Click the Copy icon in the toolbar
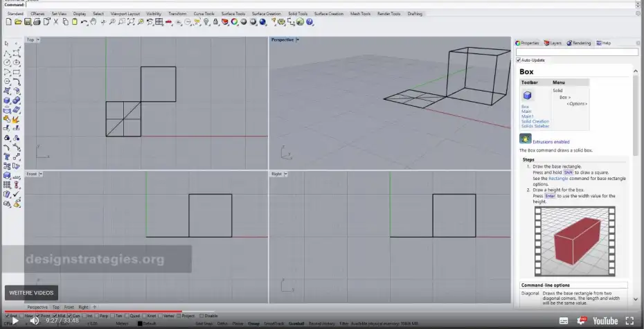The height and width of the screenshot is (329, 644). (65, 21)
